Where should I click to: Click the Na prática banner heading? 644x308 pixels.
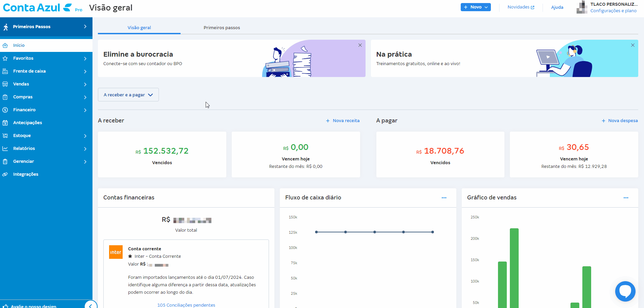coord(394,54)
